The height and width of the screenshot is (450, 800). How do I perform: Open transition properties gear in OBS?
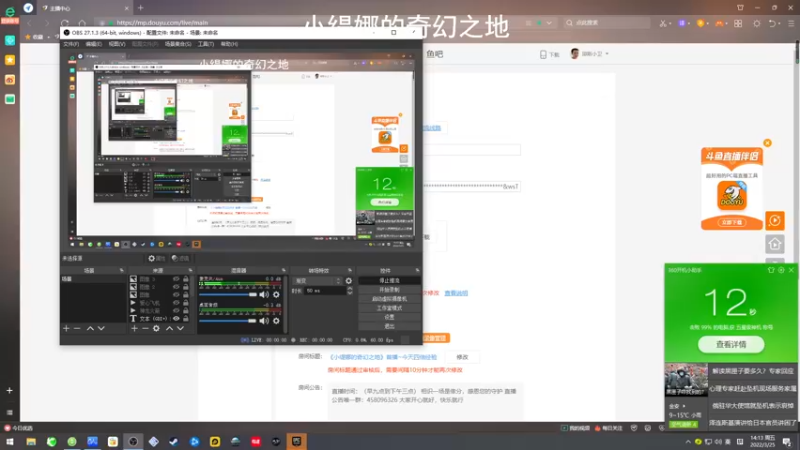coord(348,281)
